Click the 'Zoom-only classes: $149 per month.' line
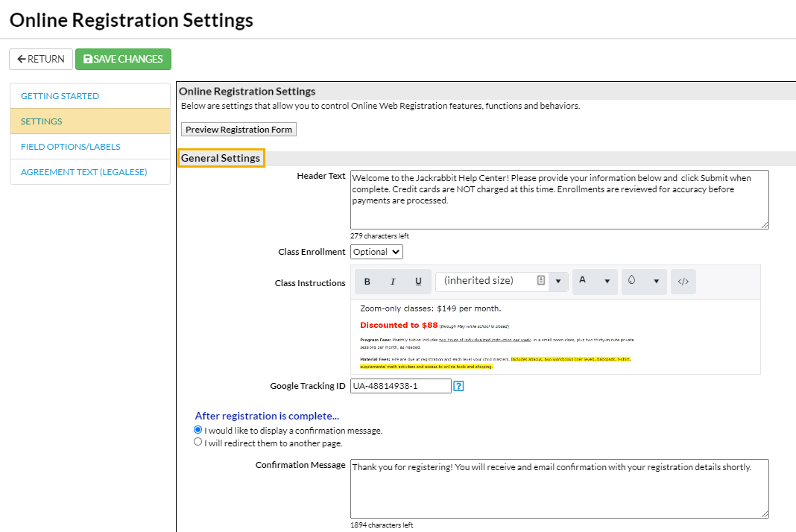796x532 pixels. click(x=431, y=308)
